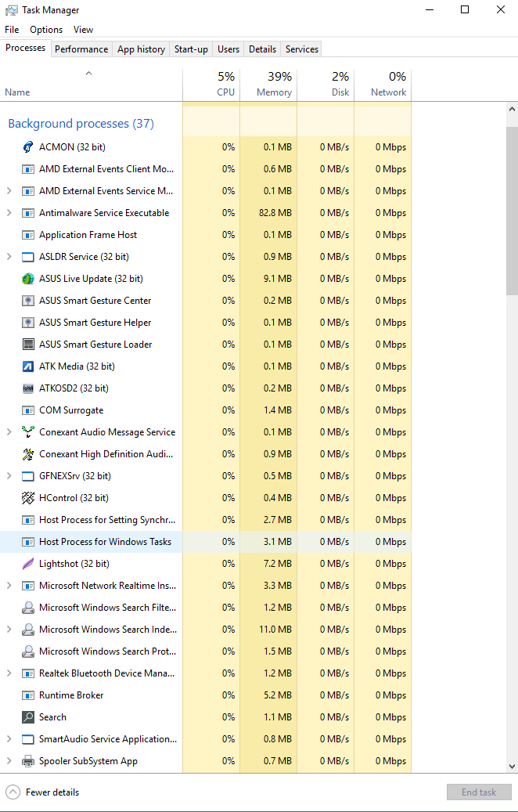Sort by the Memory column header
518x812 pixels.
pyautogui.click(x=268, y=85)
